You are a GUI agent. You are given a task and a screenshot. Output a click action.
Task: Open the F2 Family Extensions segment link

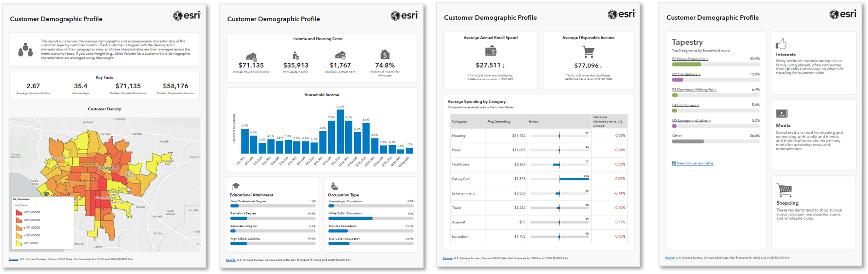coord(690,59)
